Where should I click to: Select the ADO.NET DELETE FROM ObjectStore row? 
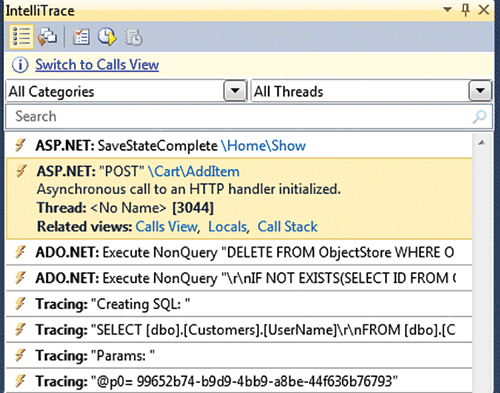(239, 252)
